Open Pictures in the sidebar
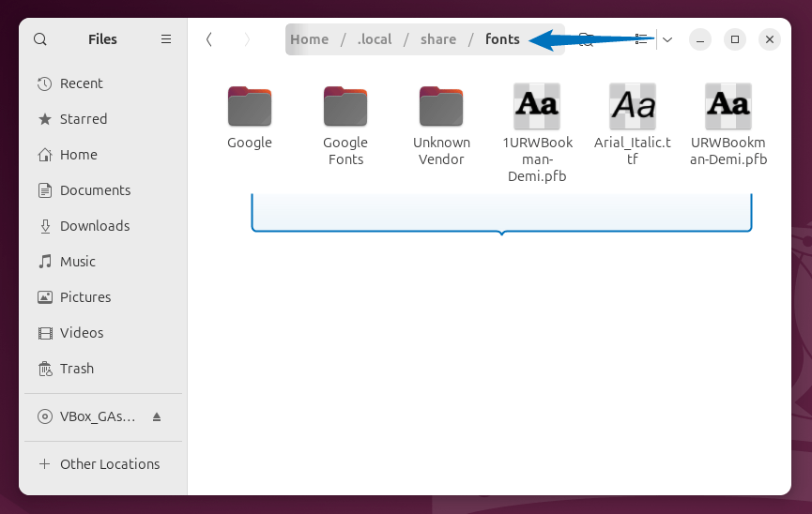Viewport: 812px width, 514px height. (x=103, y=297)
